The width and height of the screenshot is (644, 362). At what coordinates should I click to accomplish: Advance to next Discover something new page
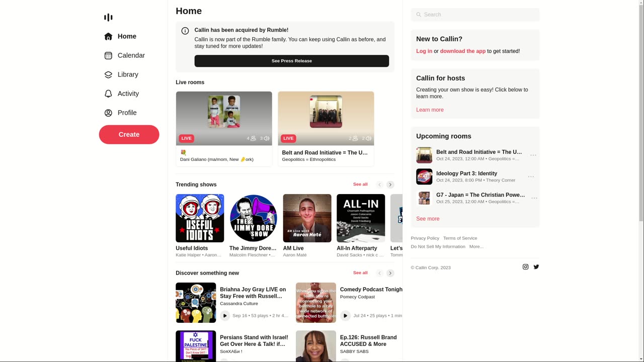coord(390,273)
